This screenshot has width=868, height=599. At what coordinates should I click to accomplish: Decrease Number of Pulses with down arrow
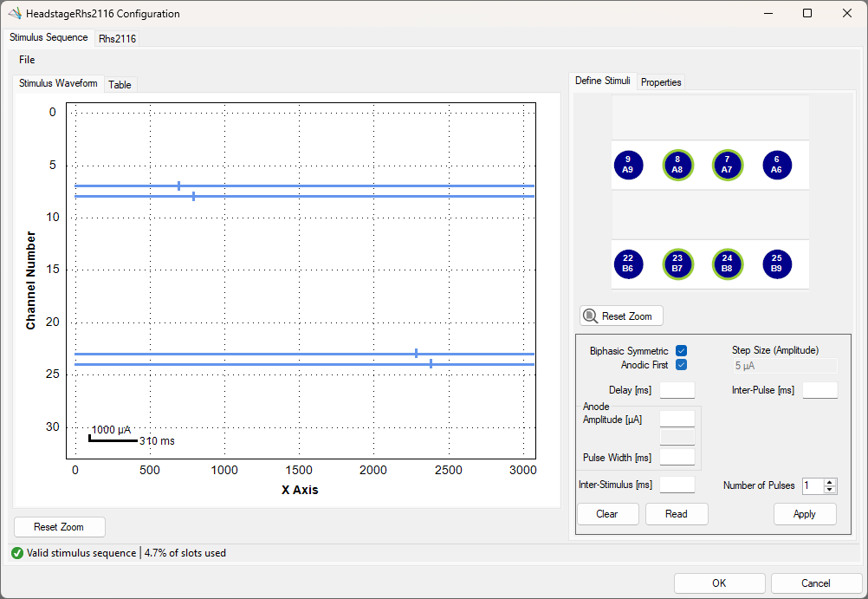coord(829,489)
